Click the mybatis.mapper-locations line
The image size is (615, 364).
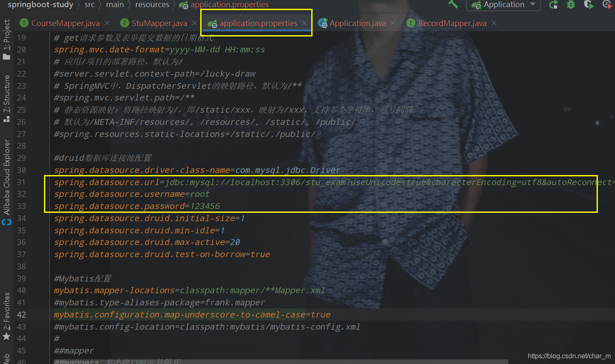[x=189, y=290]
